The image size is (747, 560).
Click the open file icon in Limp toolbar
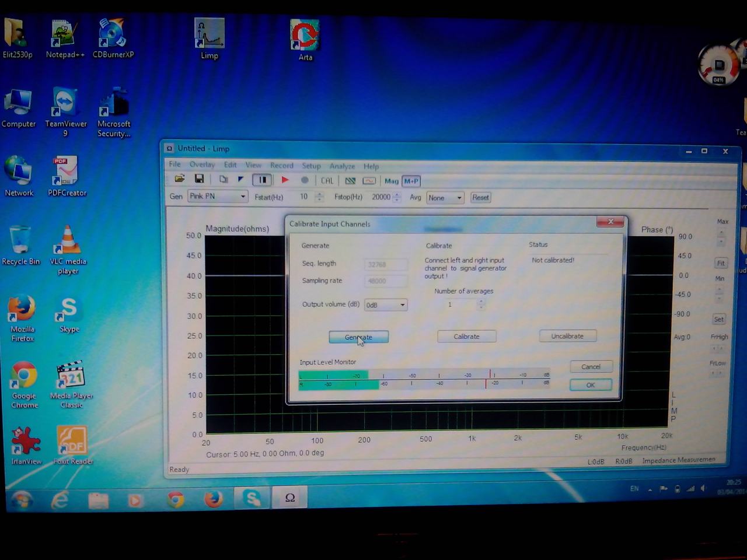(180, 178)
